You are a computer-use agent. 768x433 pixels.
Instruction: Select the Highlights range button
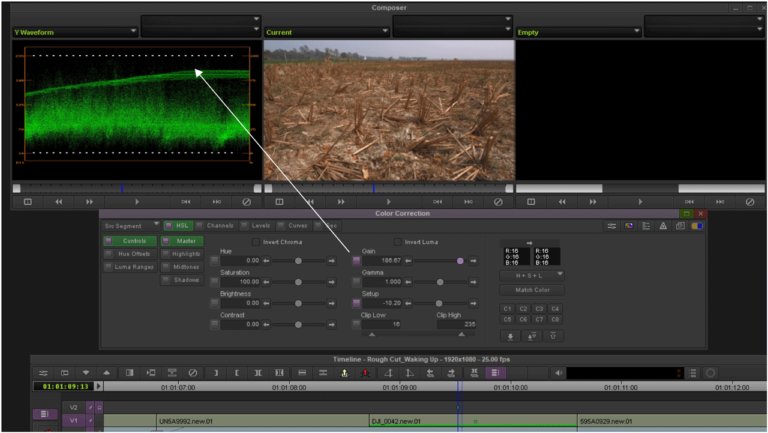tap(182, 254)
